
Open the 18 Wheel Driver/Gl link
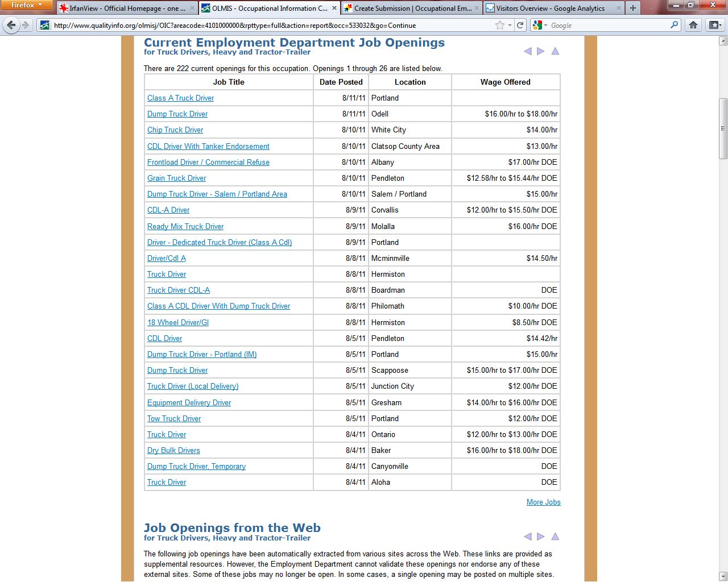pyautogui.click(x=178, y=322)
